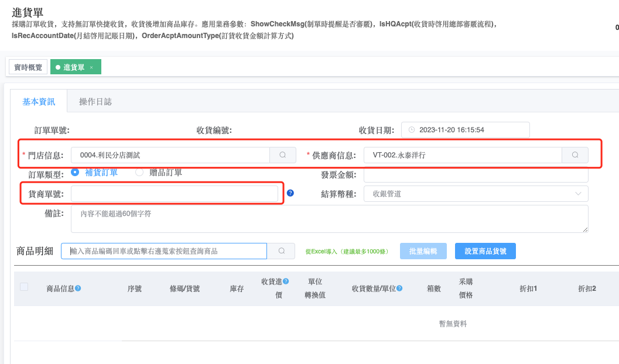Image resolution: width=619 pixels, height=364 pixels.
Task: Click the search icon in 商品明細 search box
Action: coord(282,251)
